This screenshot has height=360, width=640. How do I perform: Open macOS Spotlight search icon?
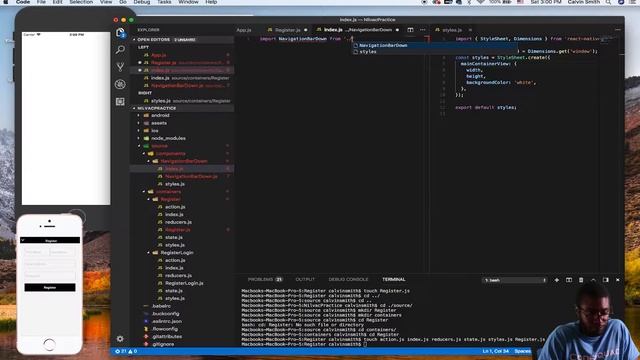(608, 2)
